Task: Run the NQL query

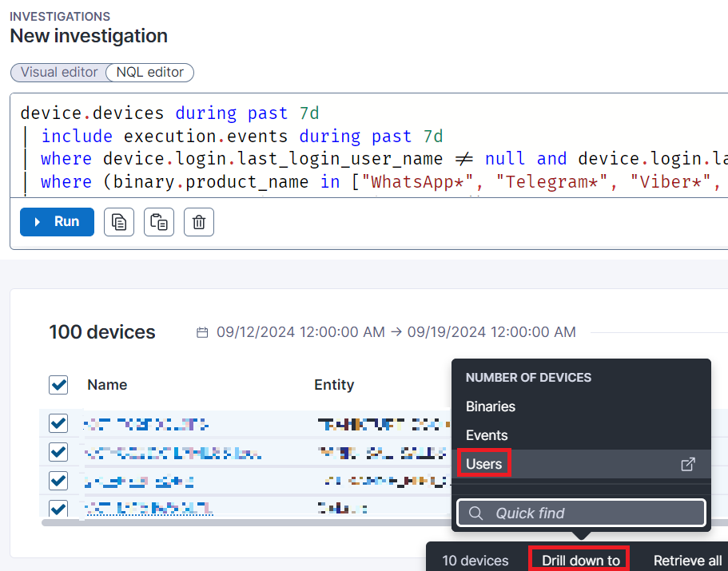Action: 57,222
